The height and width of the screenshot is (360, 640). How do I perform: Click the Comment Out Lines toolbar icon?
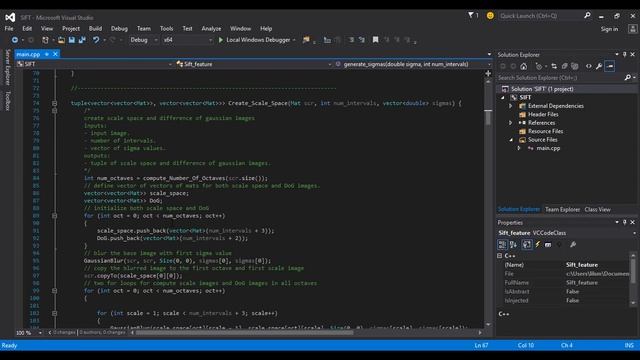tap(351, 40)
